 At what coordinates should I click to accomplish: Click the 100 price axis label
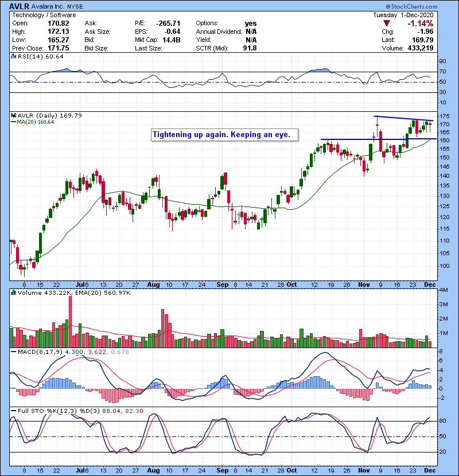tap(445, 266)
